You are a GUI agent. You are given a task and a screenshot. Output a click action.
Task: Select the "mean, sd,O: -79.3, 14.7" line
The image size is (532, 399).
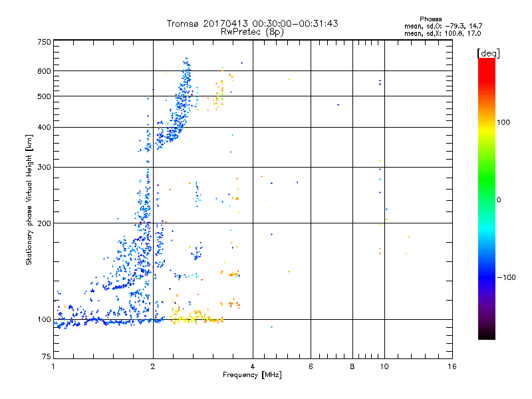(x=443, y=26)
